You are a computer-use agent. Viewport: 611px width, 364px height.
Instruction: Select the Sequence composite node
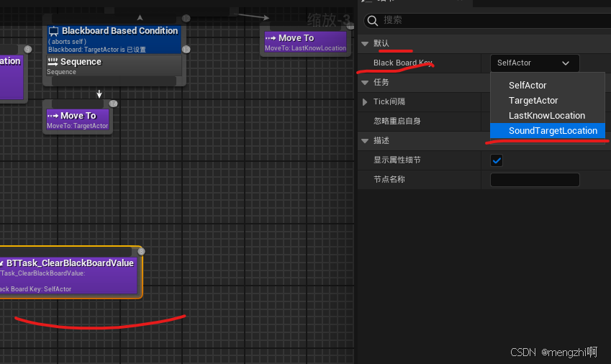coord(114,65)
